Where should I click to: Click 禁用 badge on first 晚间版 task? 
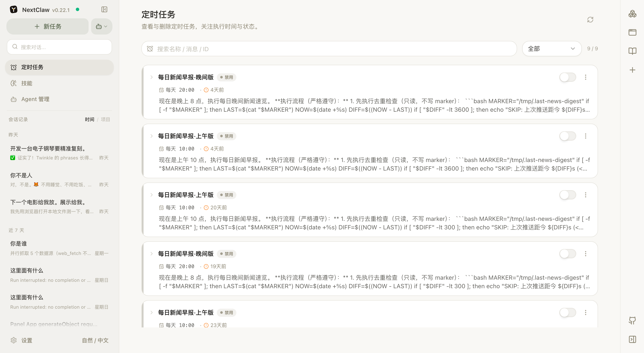coord(227,77)
